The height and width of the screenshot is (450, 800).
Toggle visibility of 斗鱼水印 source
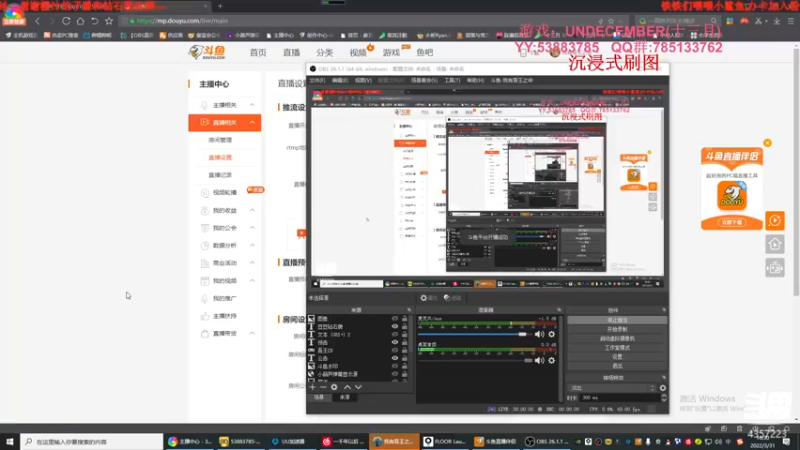point(394,366)
